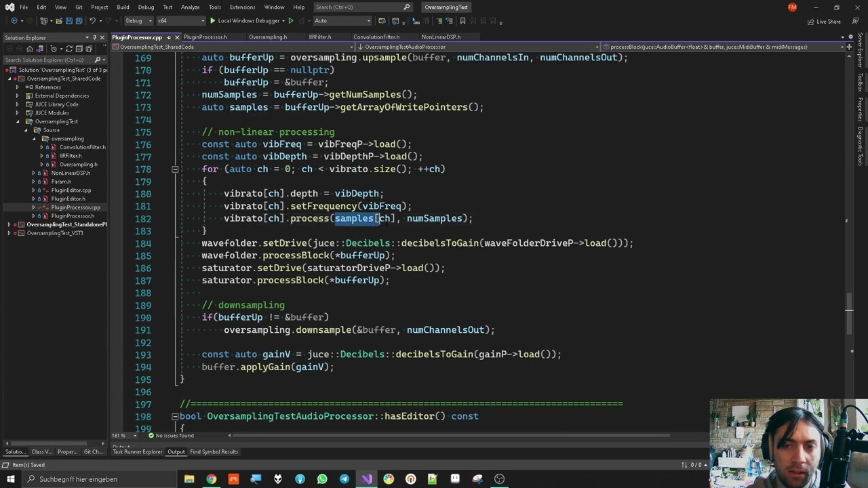The width and height of the screenshot is (868, 488).
Task: Click the Search (Ctrl+Q) box
Action: coord(363,7)
